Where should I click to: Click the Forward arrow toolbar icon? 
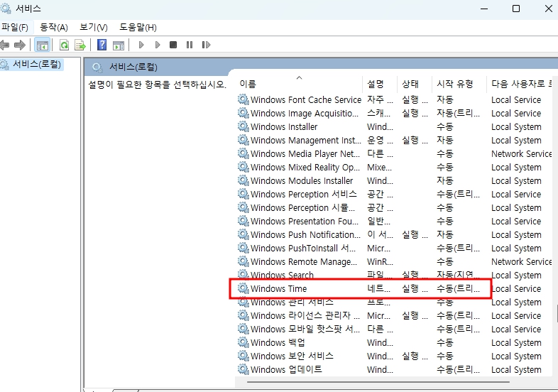pyautogui.click(x=20, y=45)
